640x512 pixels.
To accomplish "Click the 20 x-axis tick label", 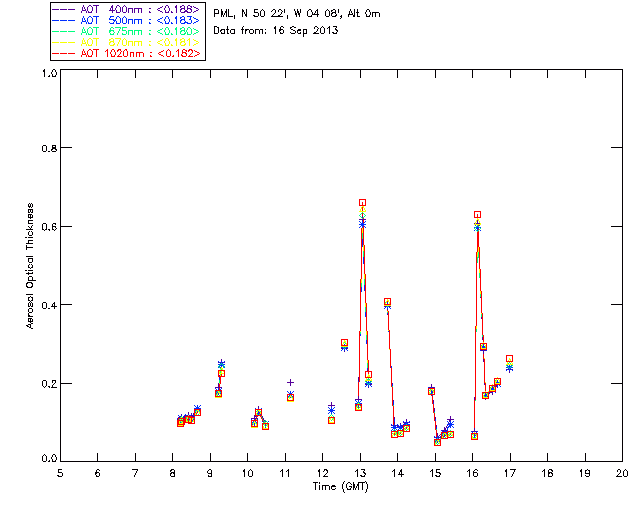I will 622,473.
